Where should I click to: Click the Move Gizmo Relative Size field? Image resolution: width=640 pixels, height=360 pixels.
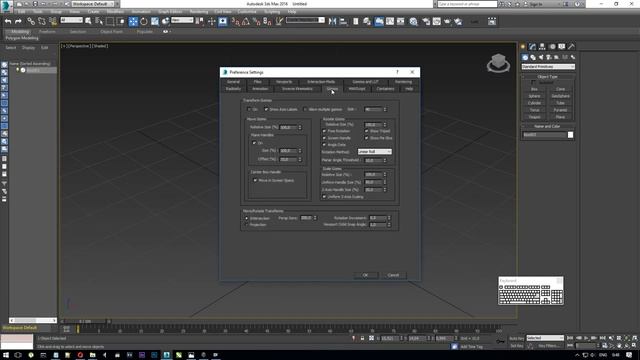tap(289, 127)
